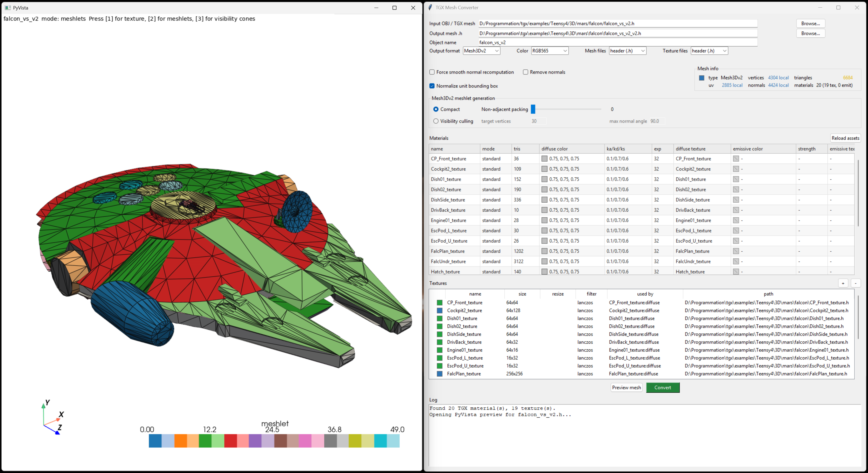Click the emissive color icon for DishSide_texture
868x473 pixels.
click(x=736, y=200)
